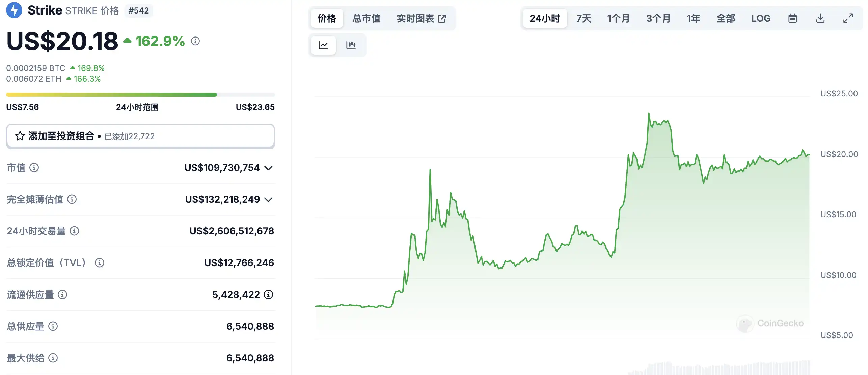Open the calendar date range picker

point(792,18)
